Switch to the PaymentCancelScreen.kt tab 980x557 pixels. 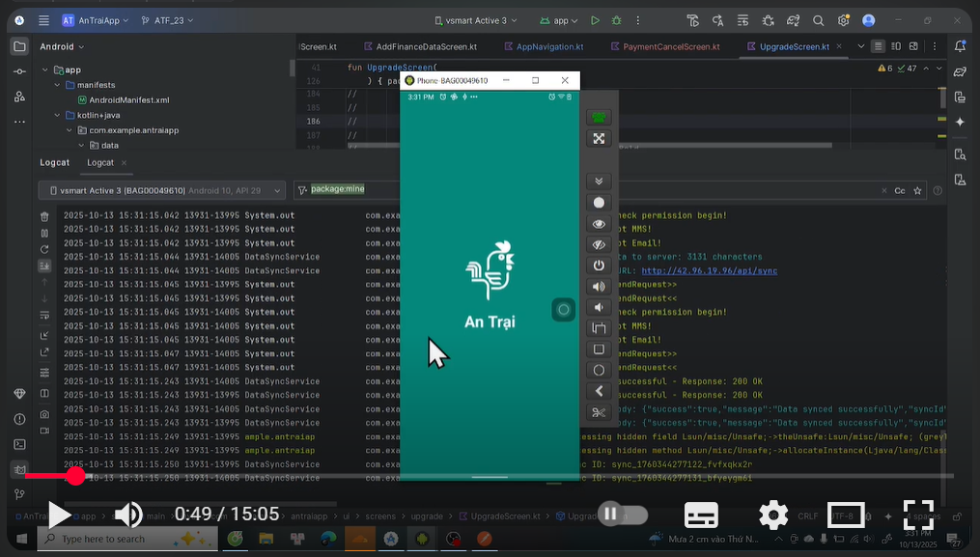click(x=670, y=45)
